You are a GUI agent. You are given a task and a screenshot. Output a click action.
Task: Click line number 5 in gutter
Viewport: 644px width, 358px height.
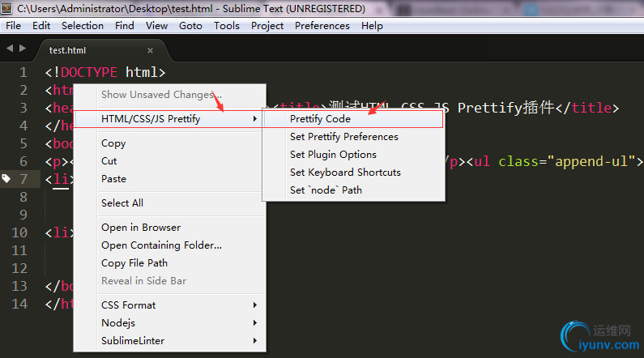point(23,143)
